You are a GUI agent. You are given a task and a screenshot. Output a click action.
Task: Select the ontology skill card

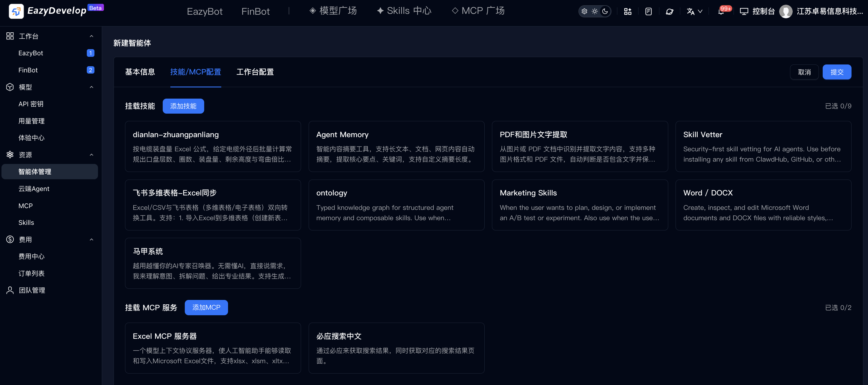pos(396,205)
